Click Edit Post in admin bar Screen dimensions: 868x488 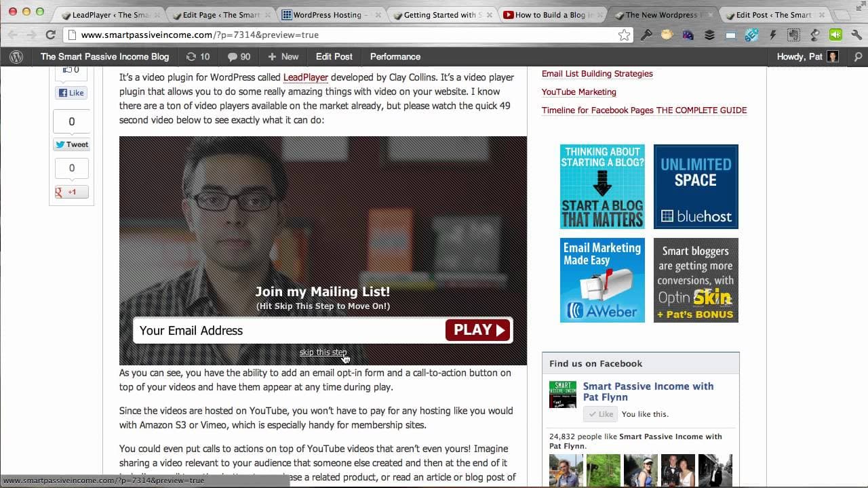click(334, 57)
